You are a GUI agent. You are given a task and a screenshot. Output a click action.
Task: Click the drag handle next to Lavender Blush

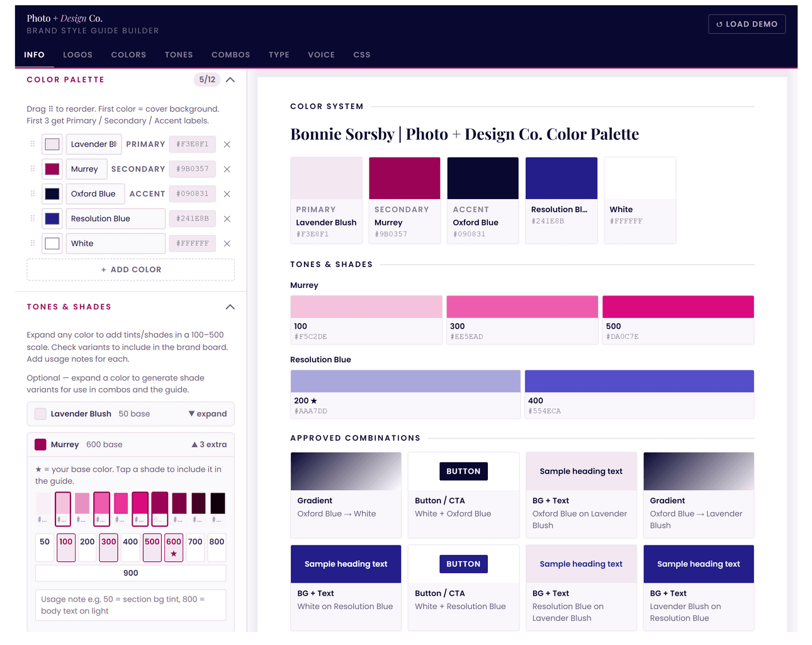(x=31, y=144)
